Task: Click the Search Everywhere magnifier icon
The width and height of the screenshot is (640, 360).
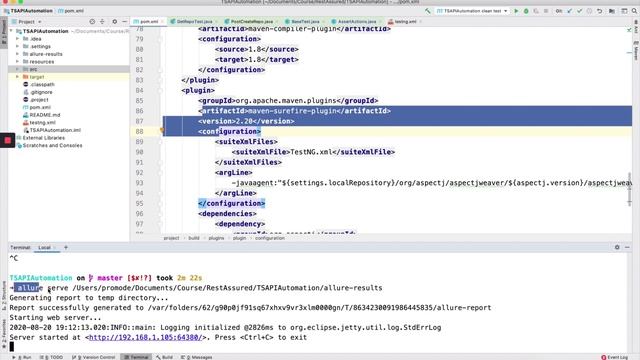Action: pyautogui.click(x=634, y=11)
